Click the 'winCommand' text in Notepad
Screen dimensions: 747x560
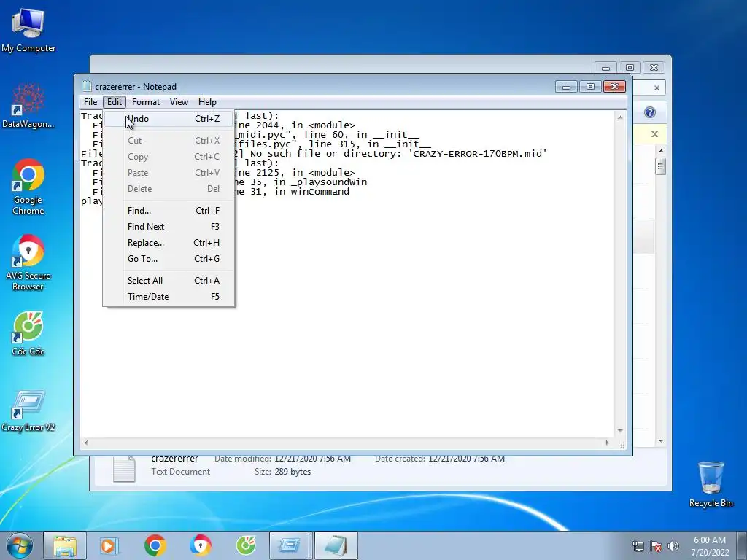(320, 192)
